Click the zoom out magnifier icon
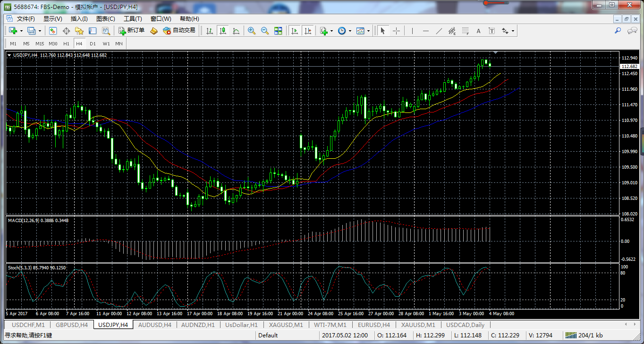The image size is (644, 344). coord(265,31)
